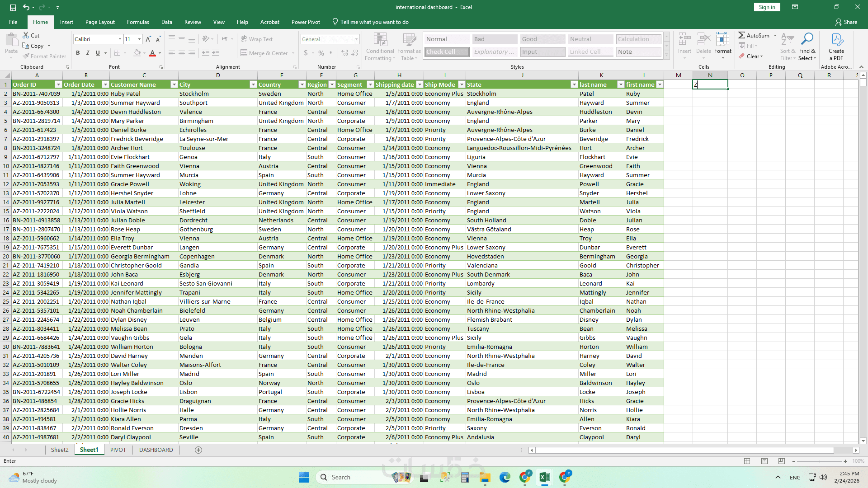Screen dimensions: 868x488
Task: Switch to the DASHBOARD sheet tab
Action: pyautogui.click(x=156, y=450)
